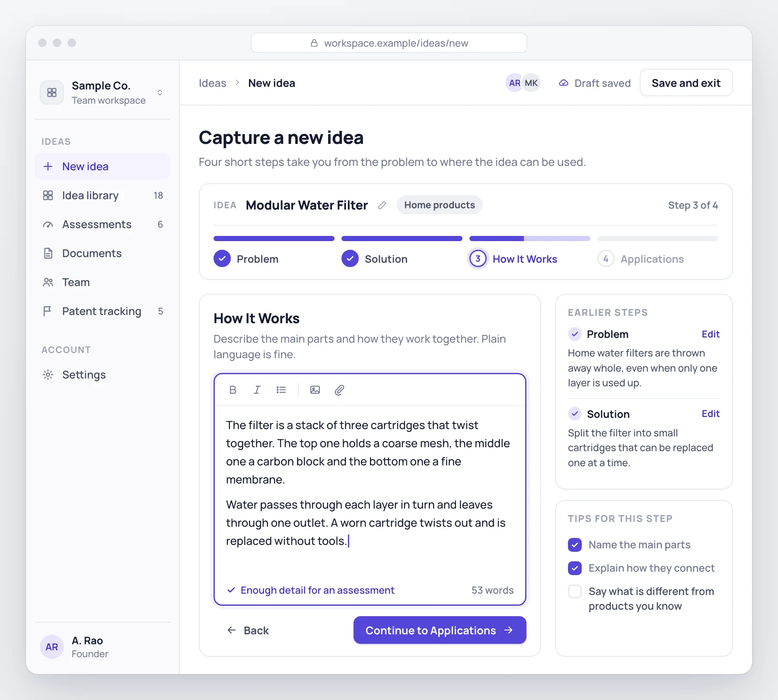
Task: Rename the idea with the pencil icon
Action: 382,205
